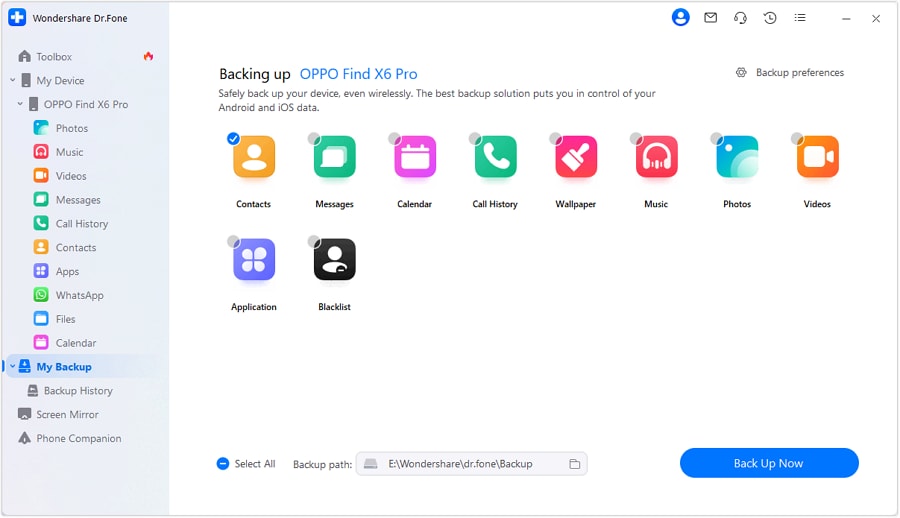Open the list menu icon in title bar
The height and width of the screenshot is (518, 900).
point(800,18)
